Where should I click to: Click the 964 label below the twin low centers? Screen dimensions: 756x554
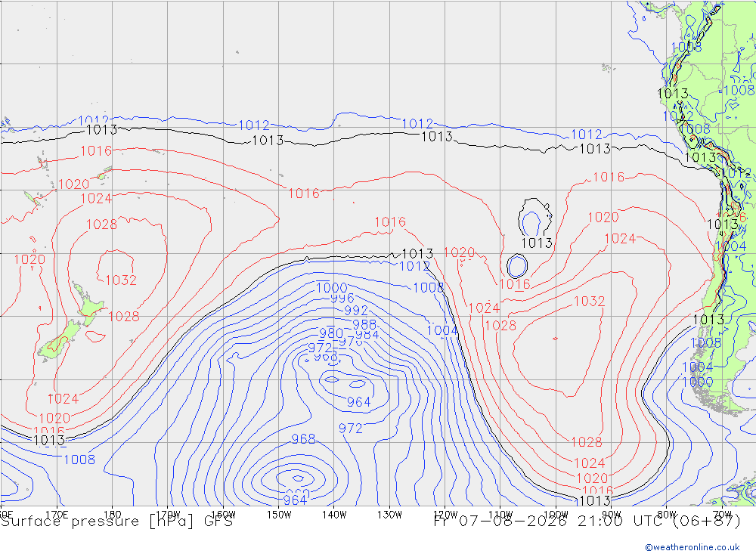(x=358, y=402)
